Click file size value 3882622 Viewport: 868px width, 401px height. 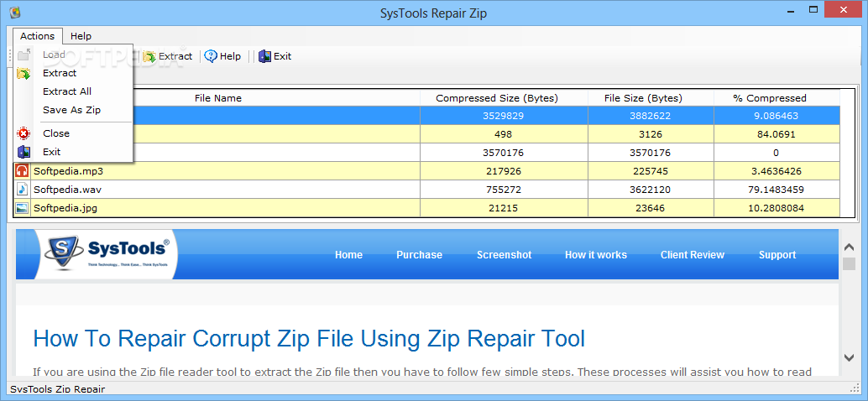tap(651, 116)
